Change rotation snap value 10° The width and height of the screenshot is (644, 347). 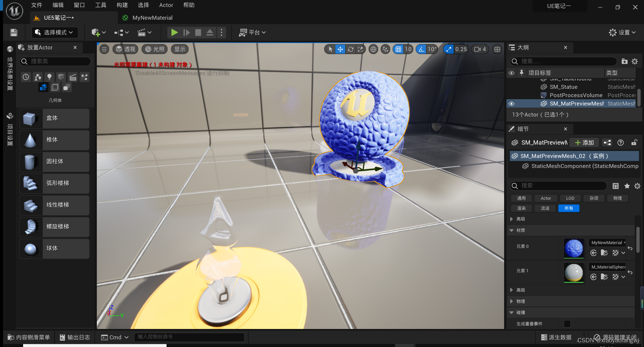point(432,49)
